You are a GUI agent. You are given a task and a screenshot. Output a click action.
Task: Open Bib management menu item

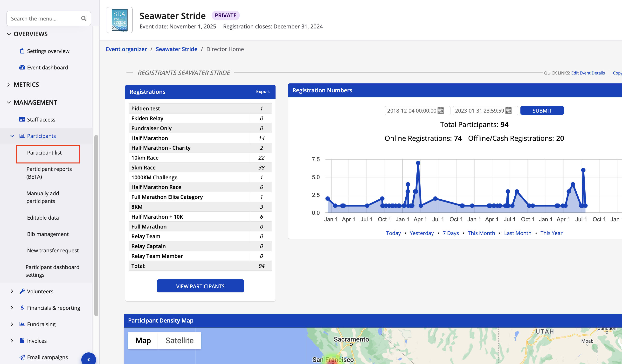[48, 234]
